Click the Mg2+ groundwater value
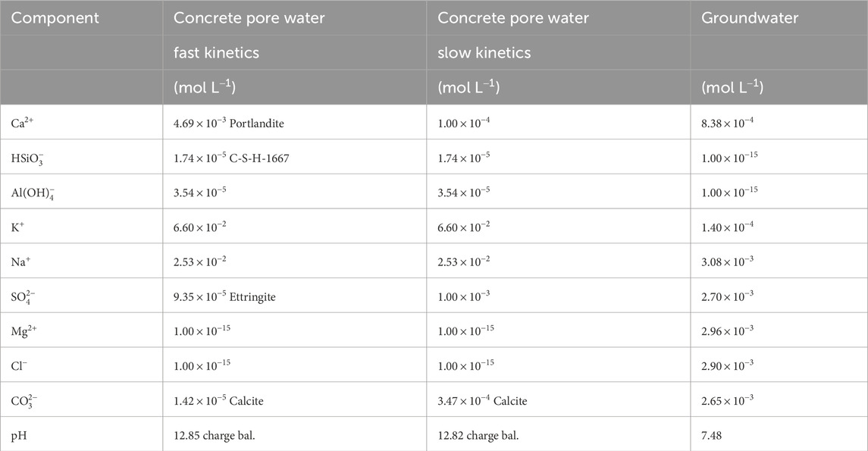Screen dimensions: 868x451 click(727, 330)
